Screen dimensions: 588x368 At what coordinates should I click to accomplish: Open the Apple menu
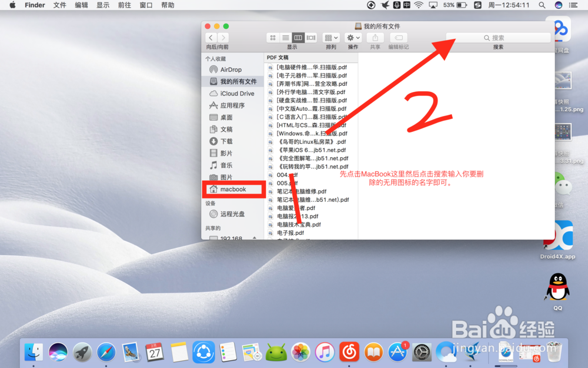click(12, 5)
